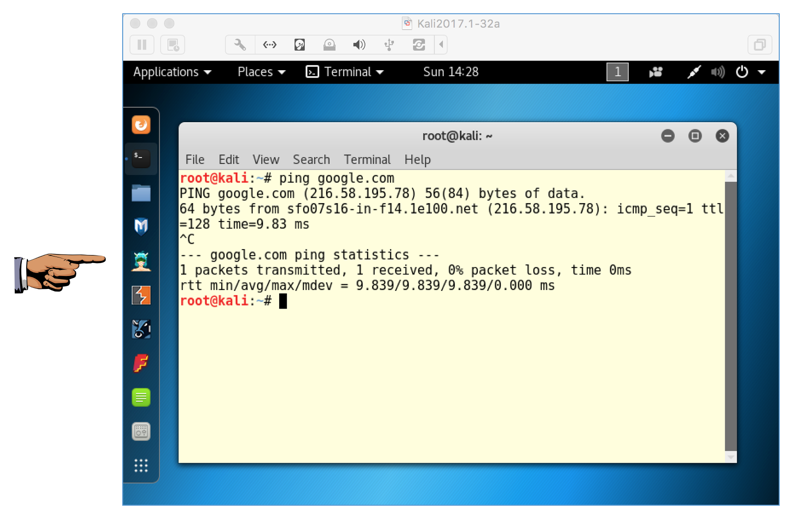Click the VM sound toolbar icon
The image size is (795, 519).
click(x=359, y=45)
